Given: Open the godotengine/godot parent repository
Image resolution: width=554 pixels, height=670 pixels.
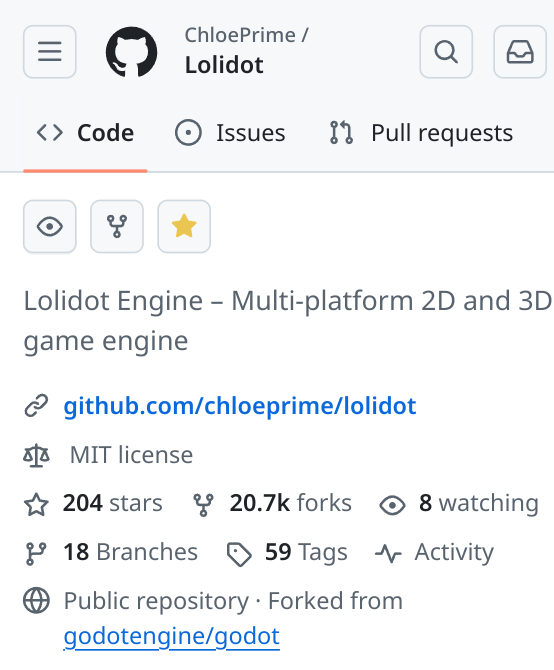Looking at the screenshot, I should (171, 636).
